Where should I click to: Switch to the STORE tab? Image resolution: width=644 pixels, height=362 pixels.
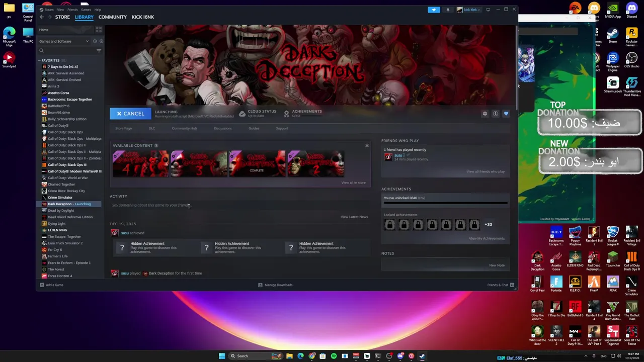coord(62,17)
